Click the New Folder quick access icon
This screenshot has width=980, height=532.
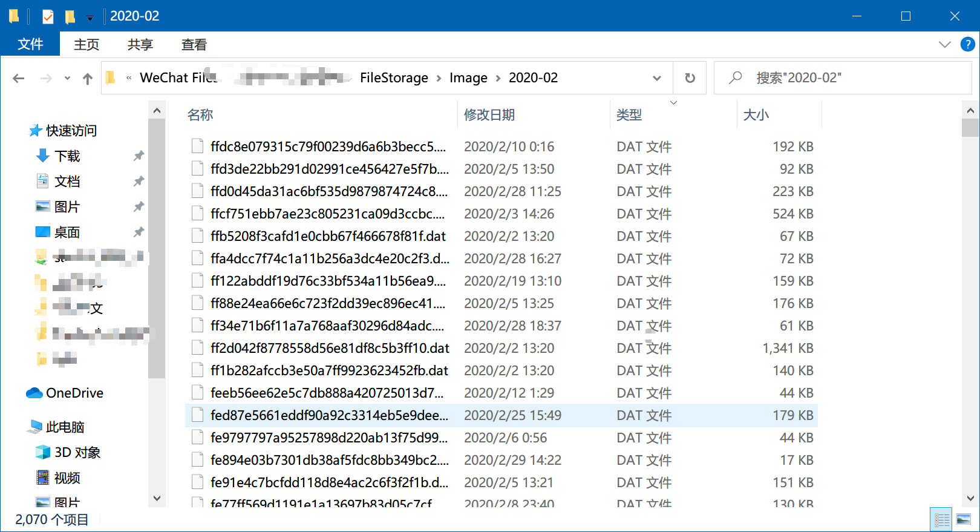tap(70, 16)
